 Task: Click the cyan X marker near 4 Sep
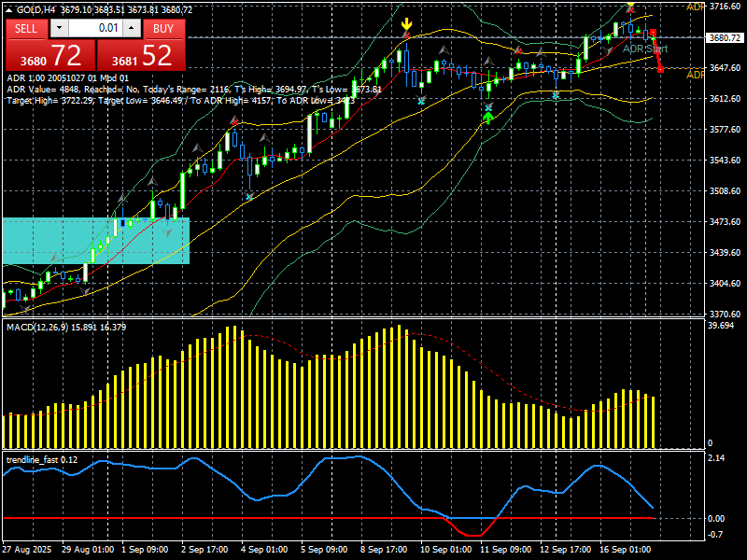[248, 196]
